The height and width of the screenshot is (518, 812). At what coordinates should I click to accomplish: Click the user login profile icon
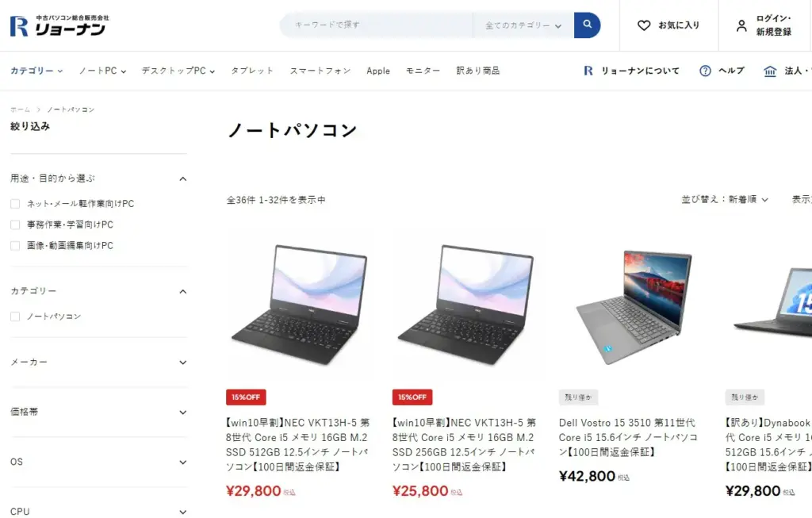click(x=741, y=25)
